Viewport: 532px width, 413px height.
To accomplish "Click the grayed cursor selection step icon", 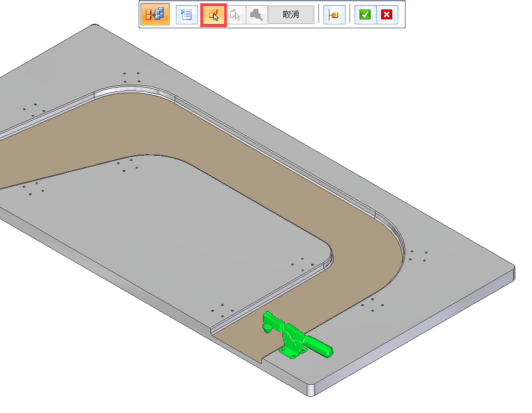I will 235,14.
